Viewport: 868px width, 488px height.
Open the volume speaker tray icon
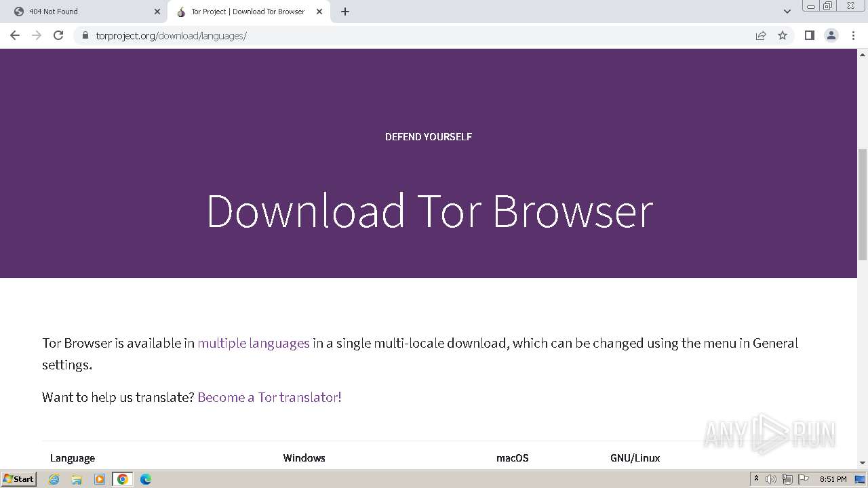[771, 479]
